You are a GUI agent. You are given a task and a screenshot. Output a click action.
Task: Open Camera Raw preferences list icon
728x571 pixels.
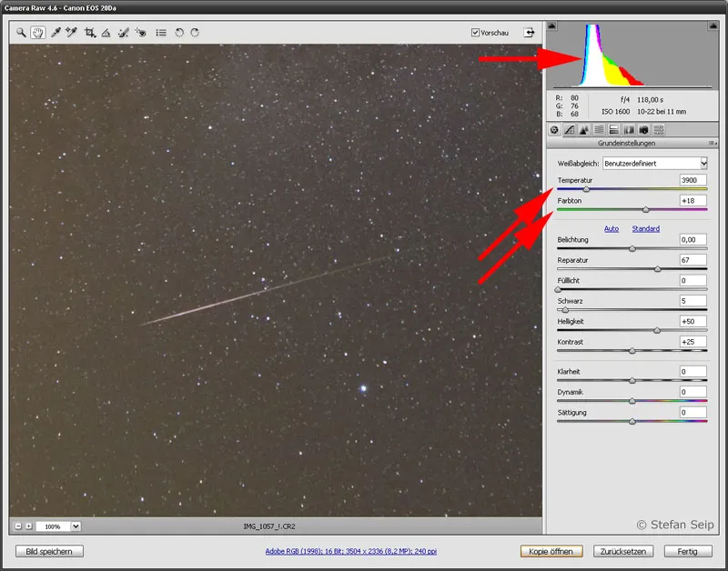(161, 33)
